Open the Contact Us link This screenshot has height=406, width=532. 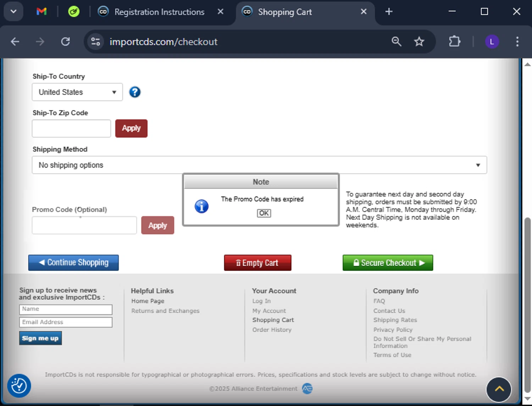click(389, 311)
